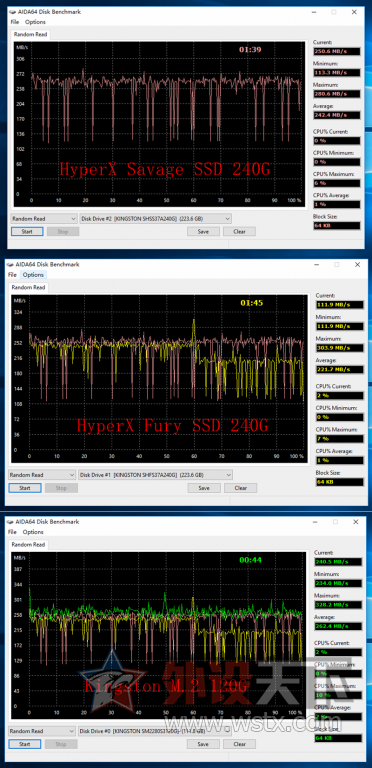The height and width of the screenshot is (768, 372).
Task: Click Stop in Kingston M.2 window
Action: click(x=61, y=744)
